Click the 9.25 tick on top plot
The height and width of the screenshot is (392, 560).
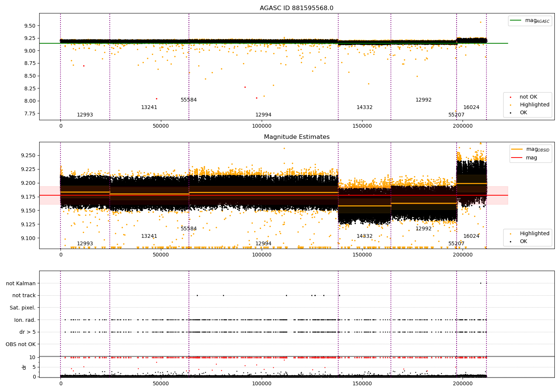coord(29,38)
